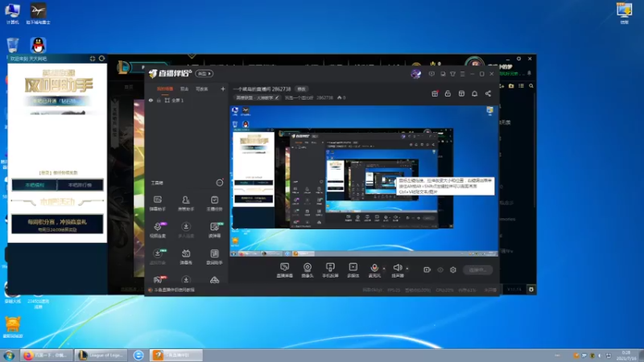Click the refresh icon in helper panel header

[x=101, y=59]
